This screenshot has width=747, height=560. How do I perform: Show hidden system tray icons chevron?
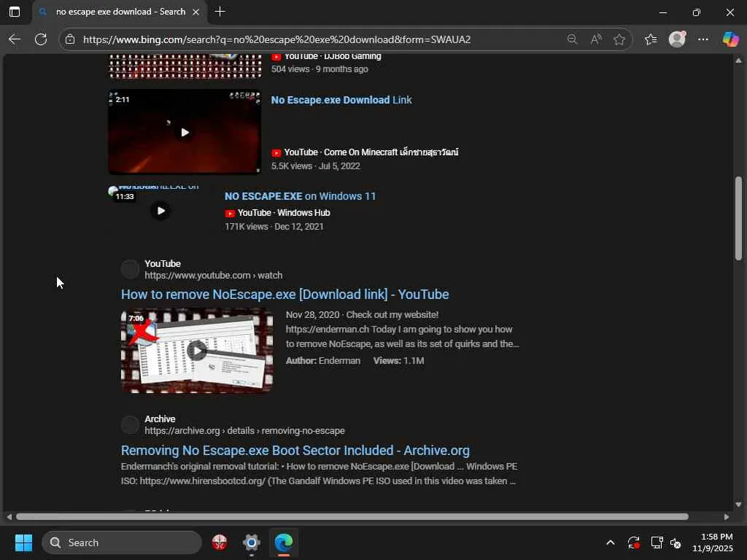click(x=611, y=542)
